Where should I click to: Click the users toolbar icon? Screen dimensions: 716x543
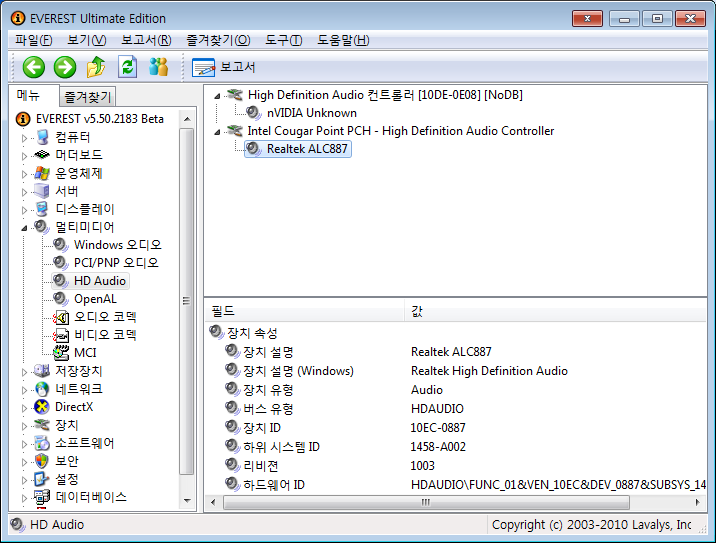pyautogui.click(x=158, y=67)
